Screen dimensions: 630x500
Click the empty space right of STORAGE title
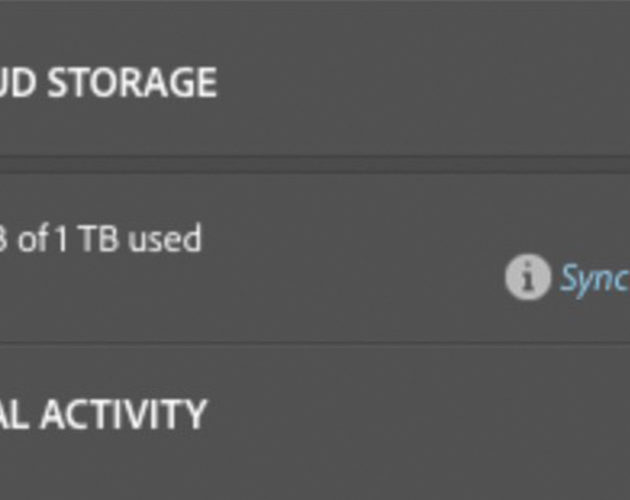(x=422, y=82)
